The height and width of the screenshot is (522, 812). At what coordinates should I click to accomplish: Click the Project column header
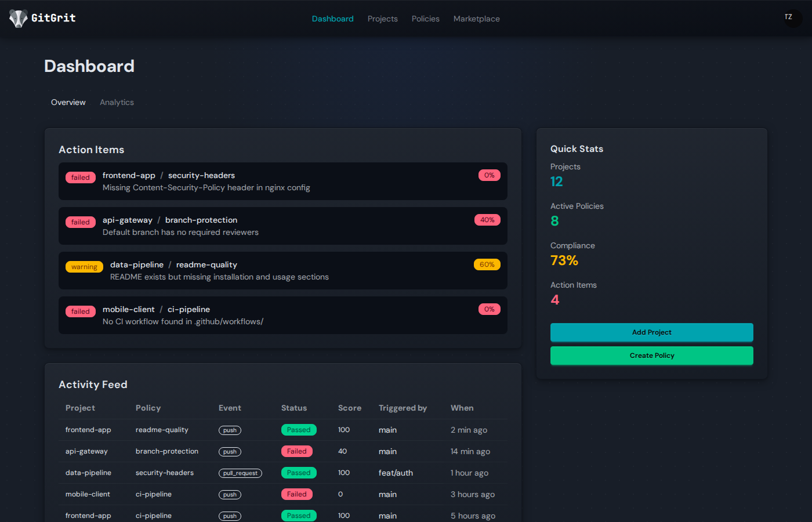coord(80,408)
